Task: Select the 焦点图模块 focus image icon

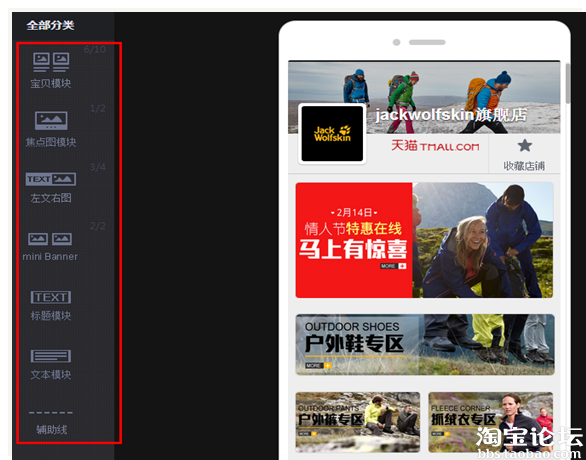Action: 51,121
